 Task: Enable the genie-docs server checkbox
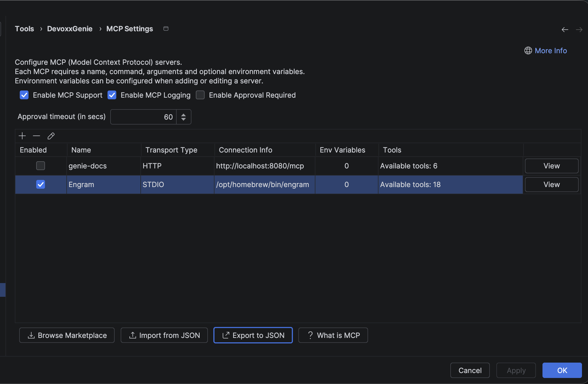pos(41,166)
